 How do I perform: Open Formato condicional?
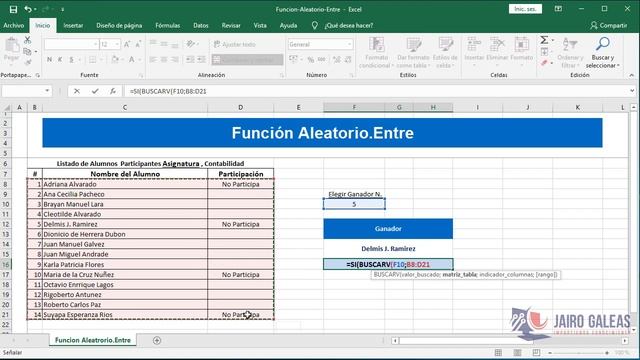click(376, 52)
